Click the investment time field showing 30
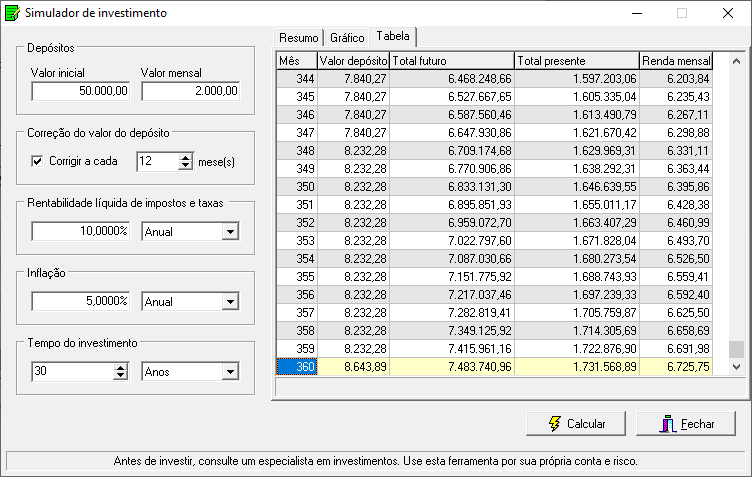Image resolution: width=752 pixels, height=477 pixels. (x=73, y=371)
